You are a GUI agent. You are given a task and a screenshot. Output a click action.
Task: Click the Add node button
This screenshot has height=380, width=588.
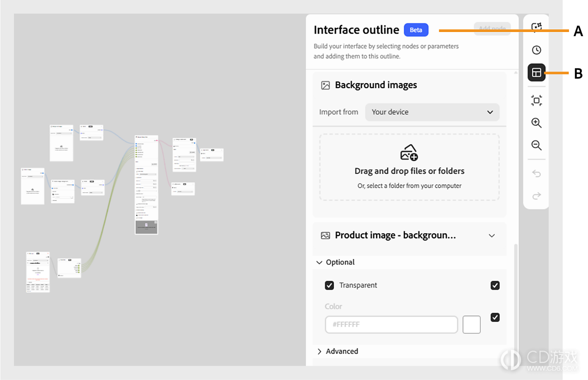point(492,29)
